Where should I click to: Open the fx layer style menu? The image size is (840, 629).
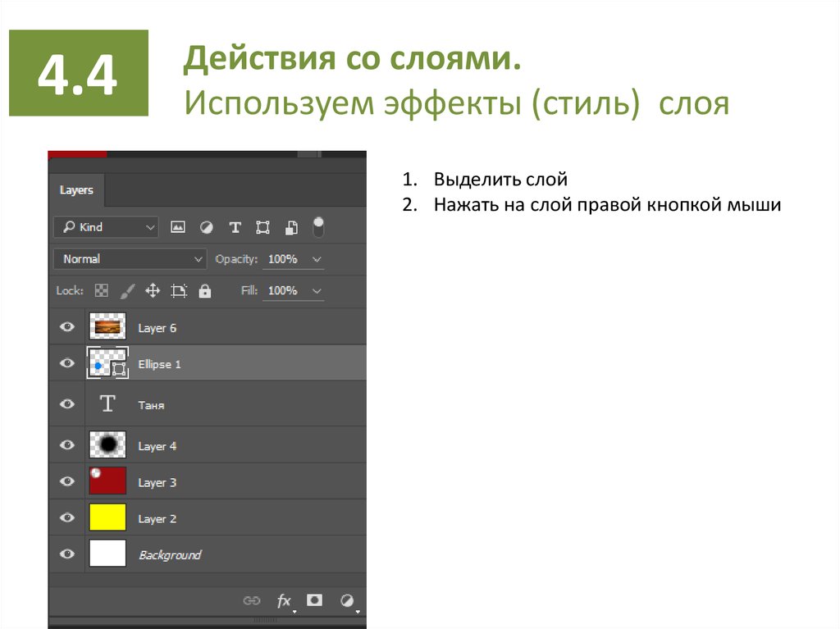[284, 601]
